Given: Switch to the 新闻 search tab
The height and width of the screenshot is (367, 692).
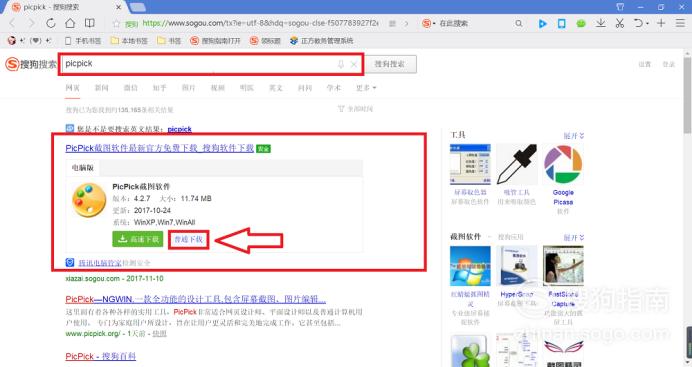Looking at the screenshot, I should click(102, 88).
